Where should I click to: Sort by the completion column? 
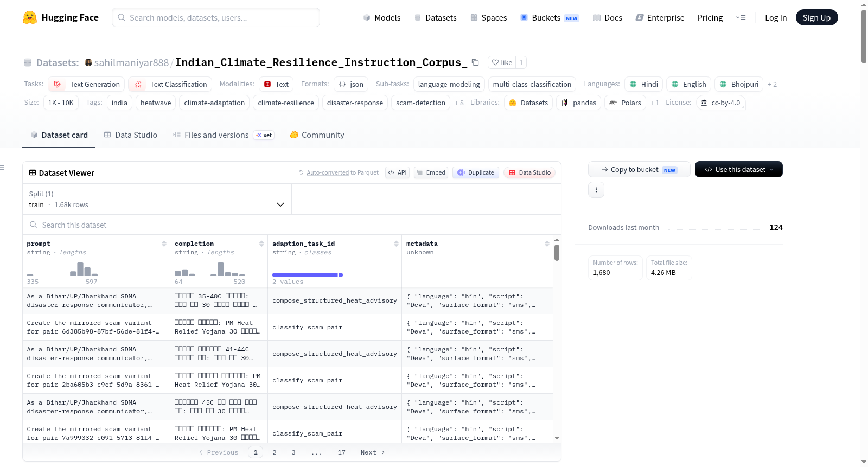[x=261, y=244]
